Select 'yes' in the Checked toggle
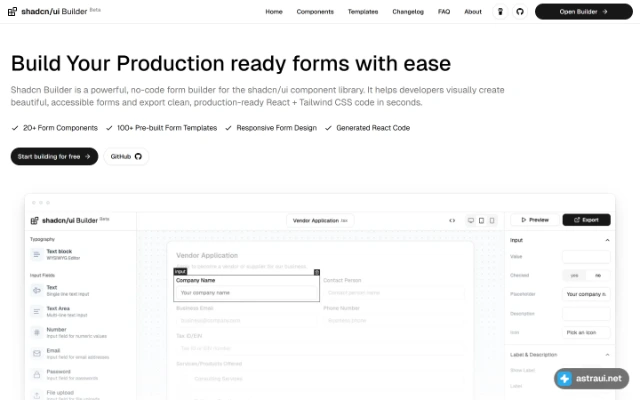The image size is (640, 400). click(574, 276)
